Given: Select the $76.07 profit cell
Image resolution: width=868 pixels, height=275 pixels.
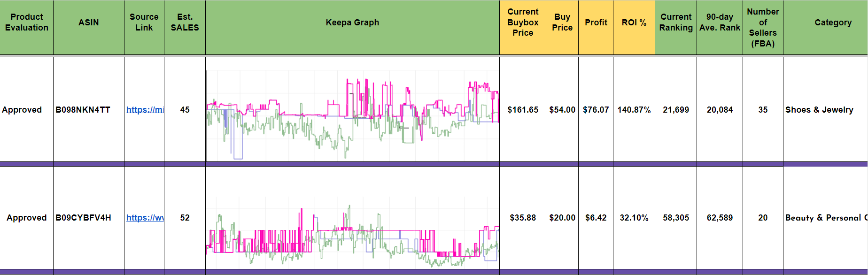Looking at the screenshot, I should [596, 110].
